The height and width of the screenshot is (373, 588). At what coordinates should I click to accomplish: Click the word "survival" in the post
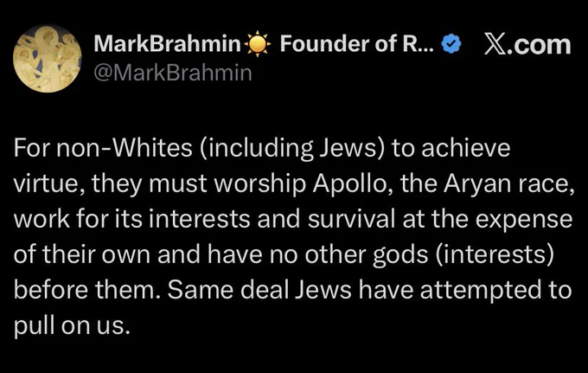click(x=352, y=219)
